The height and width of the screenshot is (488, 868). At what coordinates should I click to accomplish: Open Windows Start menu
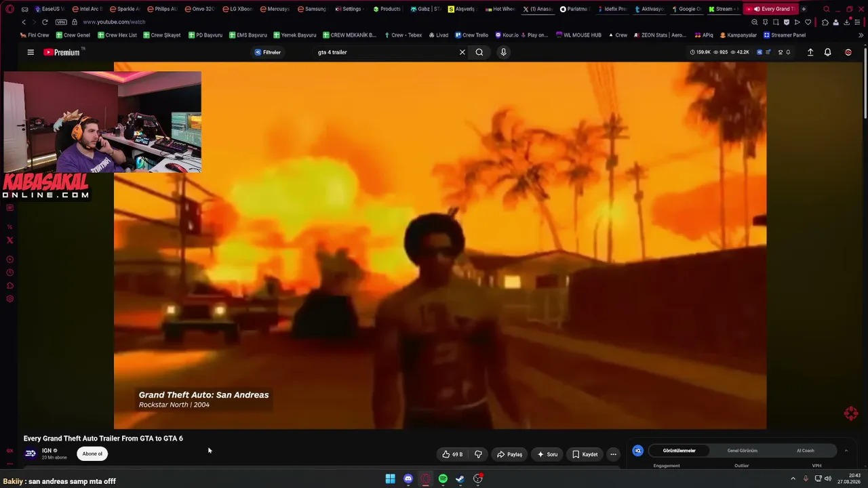click(391, 479)
